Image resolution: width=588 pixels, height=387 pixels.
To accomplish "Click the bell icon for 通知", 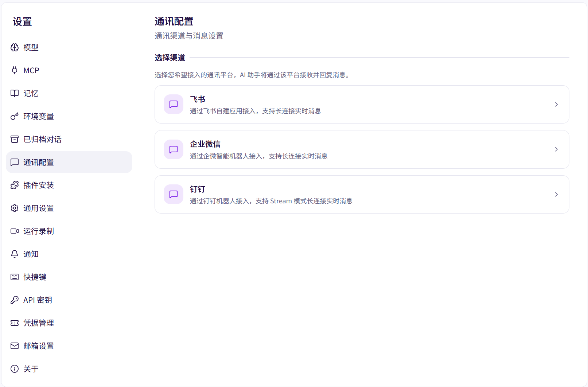I will click(15, 254).
